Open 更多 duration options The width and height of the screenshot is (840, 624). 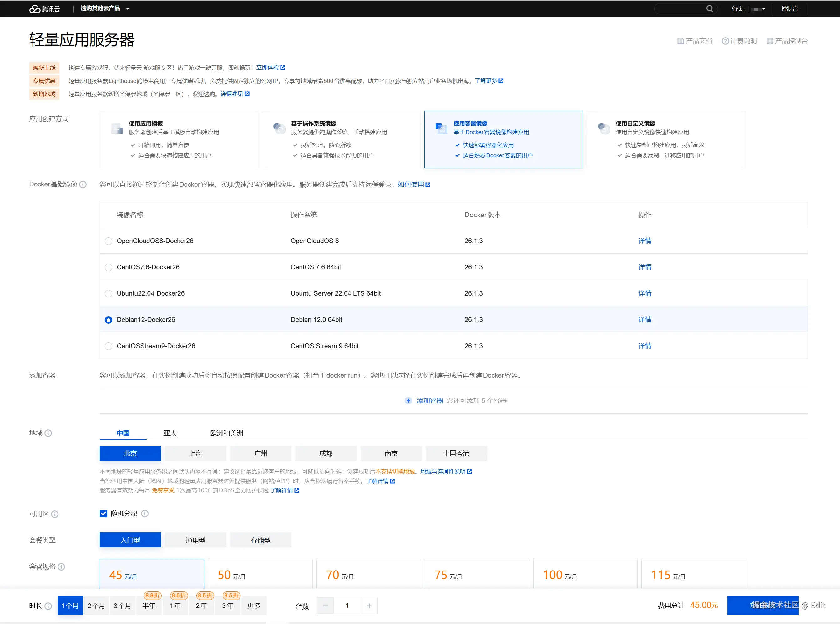(254, 606)
